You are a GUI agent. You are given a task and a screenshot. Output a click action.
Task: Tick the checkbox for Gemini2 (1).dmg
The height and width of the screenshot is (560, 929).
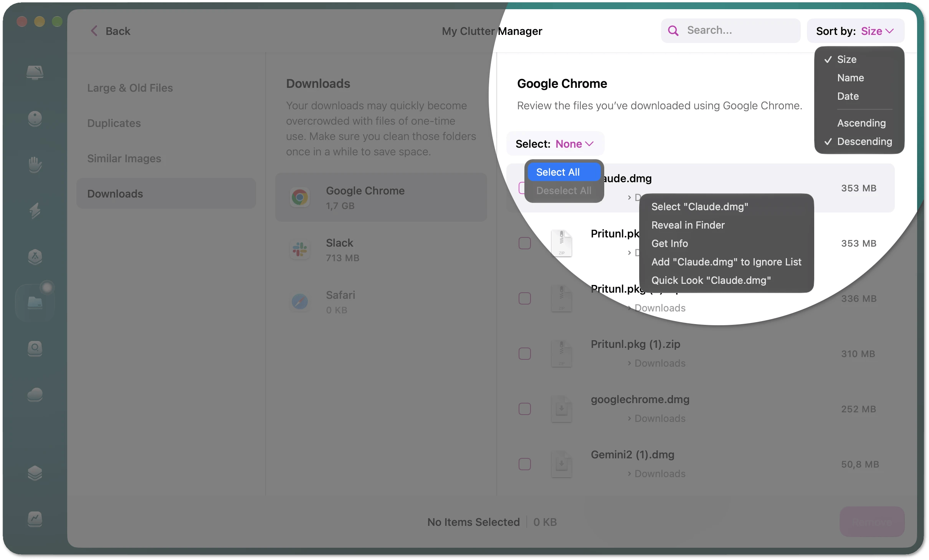525,464
